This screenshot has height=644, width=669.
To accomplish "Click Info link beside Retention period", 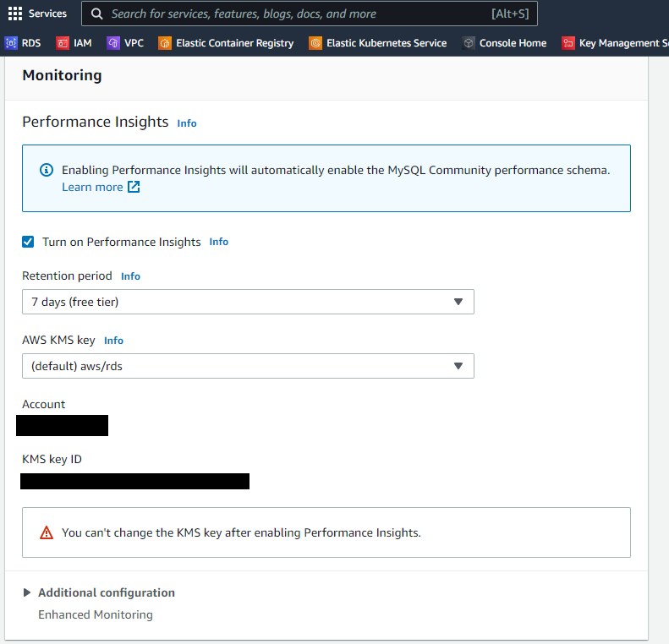I will click(x=130, y=276).
